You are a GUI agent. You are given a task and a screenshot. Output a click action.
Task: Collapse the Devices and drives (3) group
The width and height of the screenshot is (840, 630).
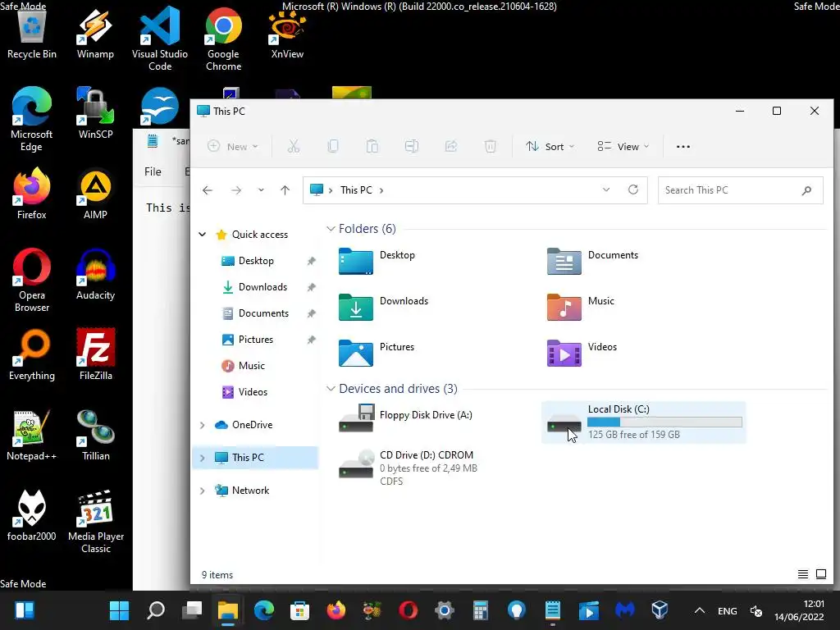331,388
